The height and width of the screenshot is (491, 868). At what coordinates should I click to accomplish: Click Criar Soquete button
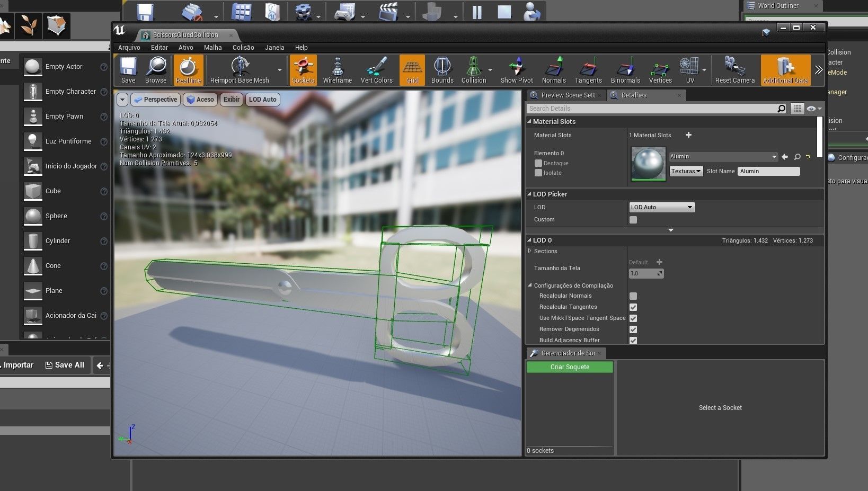[x=570, y=367]
